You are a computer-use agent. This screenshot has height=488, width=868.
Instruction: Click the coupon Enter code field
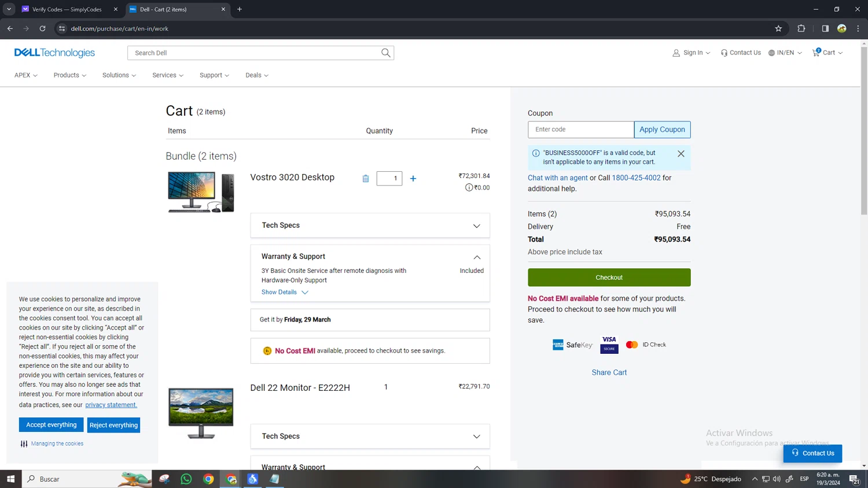point(581,130)
